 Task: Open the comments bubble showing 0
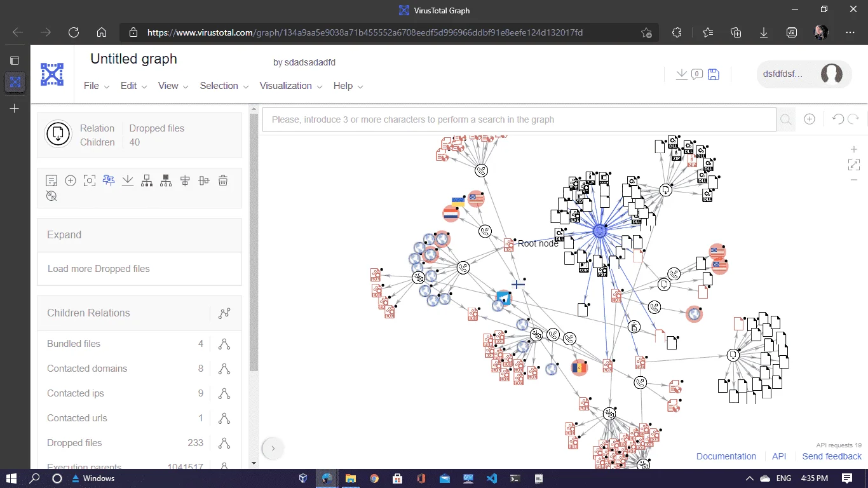[x=696, y=74]
